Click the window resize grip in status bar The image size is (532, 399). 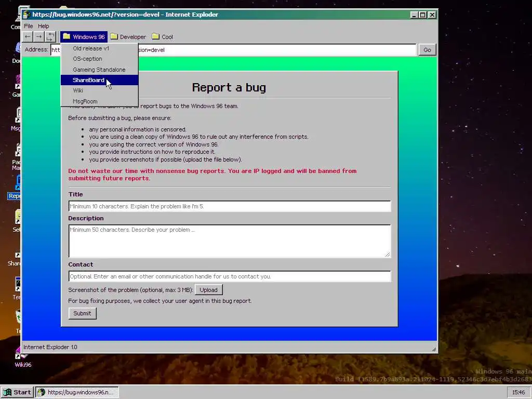[x=434, y=349]
